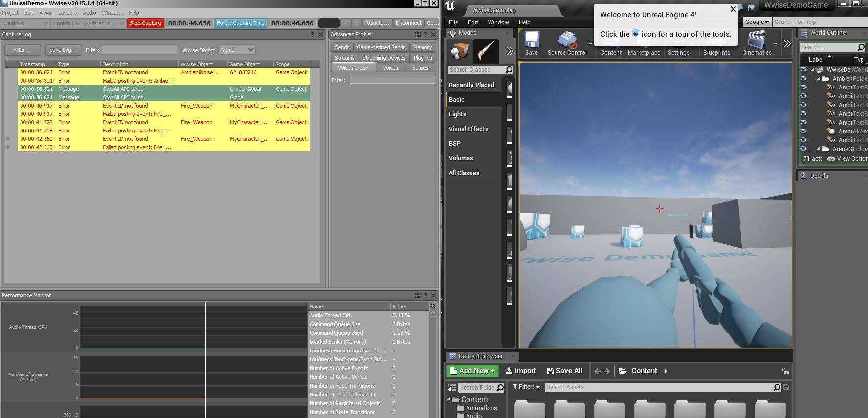The height and width of the screenshot is (418, 868).
Task: Close the Advanced Profiler panel
Action: click(433, 34)
